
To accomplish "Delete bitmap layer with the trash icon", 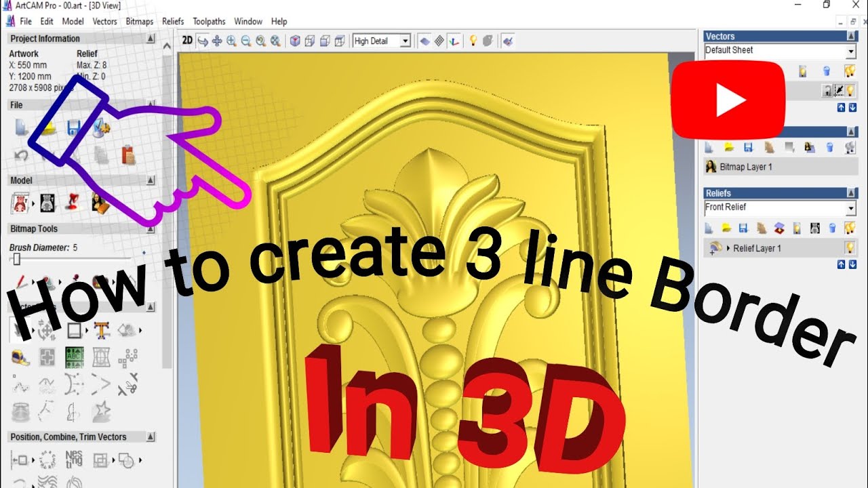I will pos(829,147).
